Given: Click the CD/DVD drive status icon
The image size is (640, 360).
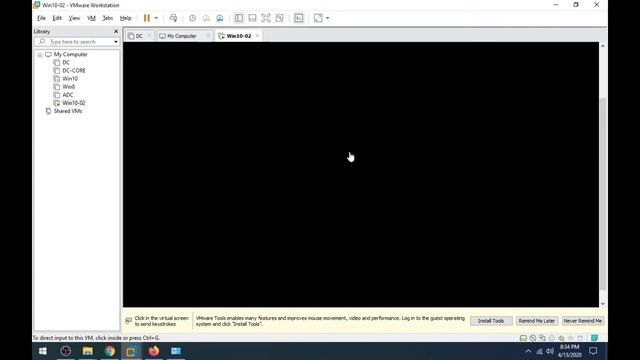Looking at the screenshot, I should click(x=533, y=338).
